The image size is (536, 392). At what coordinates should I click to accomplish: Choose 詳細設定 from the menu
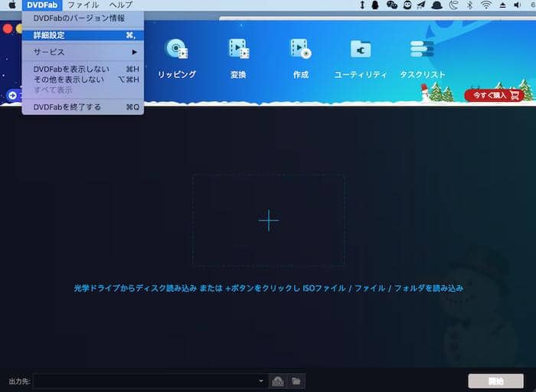click(83, 35)
